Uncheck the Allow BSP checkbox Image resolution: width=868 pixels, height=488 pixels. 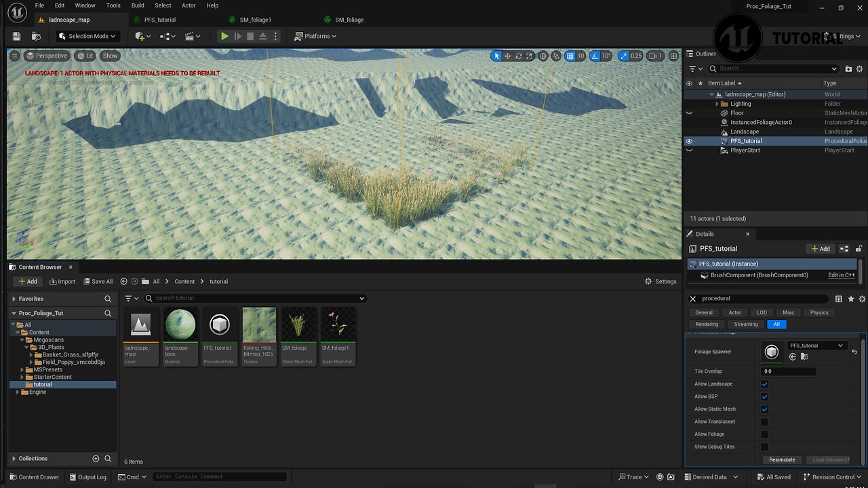tap(764, 396)
